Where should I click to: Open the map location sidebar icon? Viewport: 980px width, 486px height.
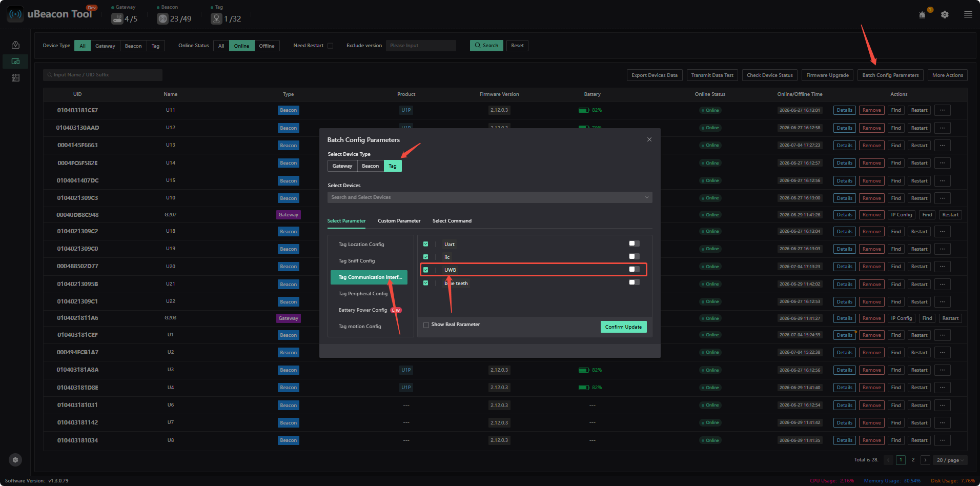coord(15,45)
